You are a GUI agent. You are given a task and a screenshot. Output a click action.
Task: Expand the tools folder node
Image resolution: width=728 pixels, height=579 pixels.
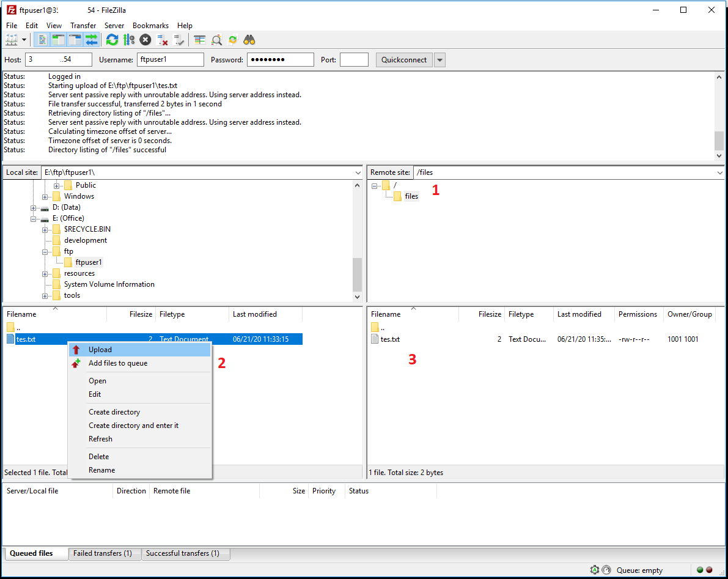[45, 297]
